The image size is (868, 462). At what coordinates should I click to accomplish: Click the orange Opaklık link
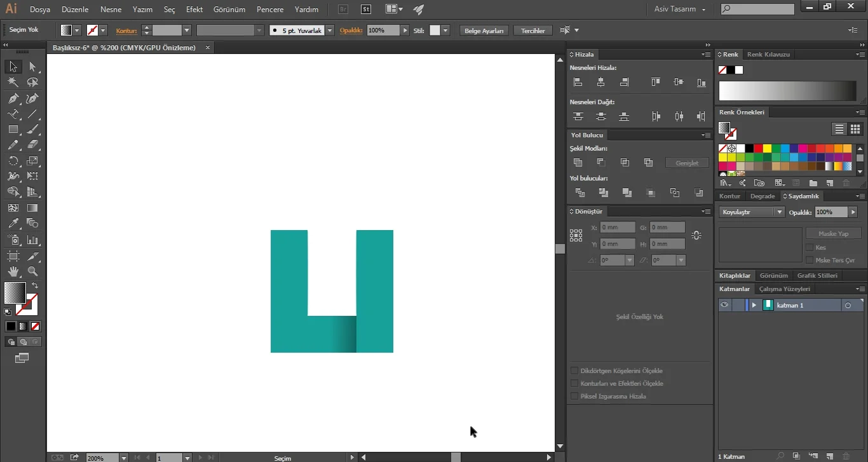(351, 31)
